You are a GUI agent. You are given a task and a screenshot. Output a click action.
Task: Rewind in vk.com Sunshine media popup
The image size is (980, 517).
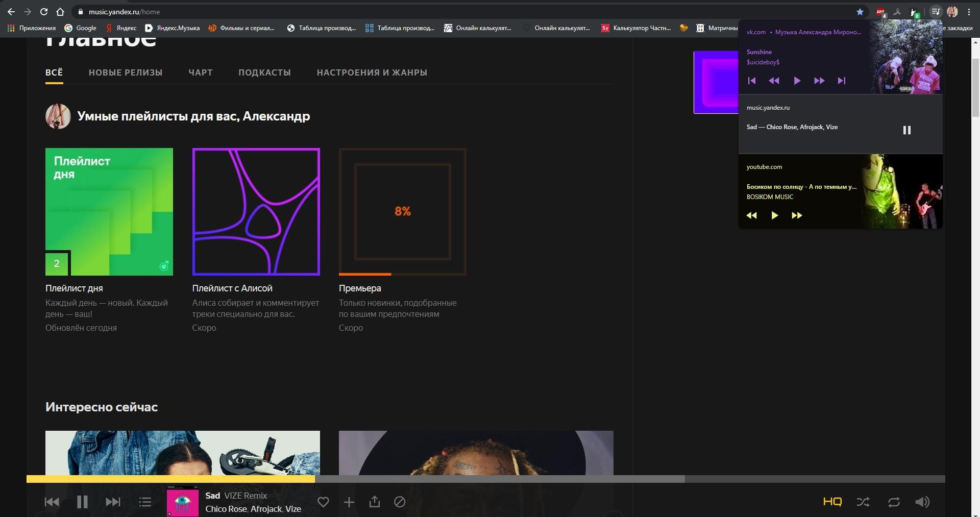[x=774, y=81]
